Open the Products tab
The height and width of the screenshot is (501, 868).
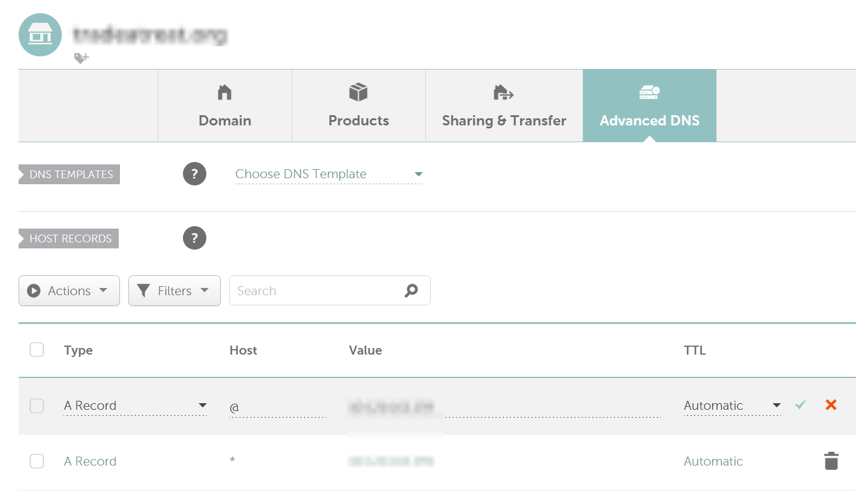[359, 106]
